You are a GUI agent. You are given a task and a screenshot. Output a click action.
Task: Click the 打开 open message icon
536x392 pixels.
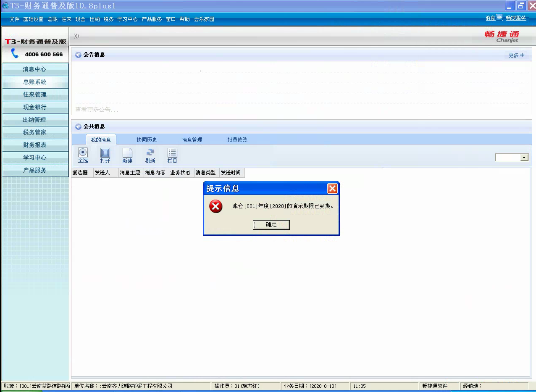105,153
